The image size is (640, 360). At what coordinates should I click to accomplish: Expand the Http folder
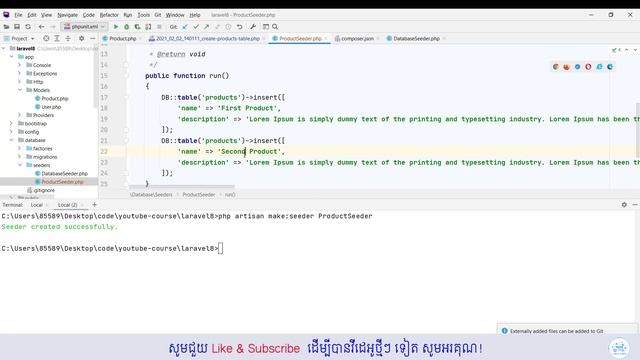pos(20,82)
